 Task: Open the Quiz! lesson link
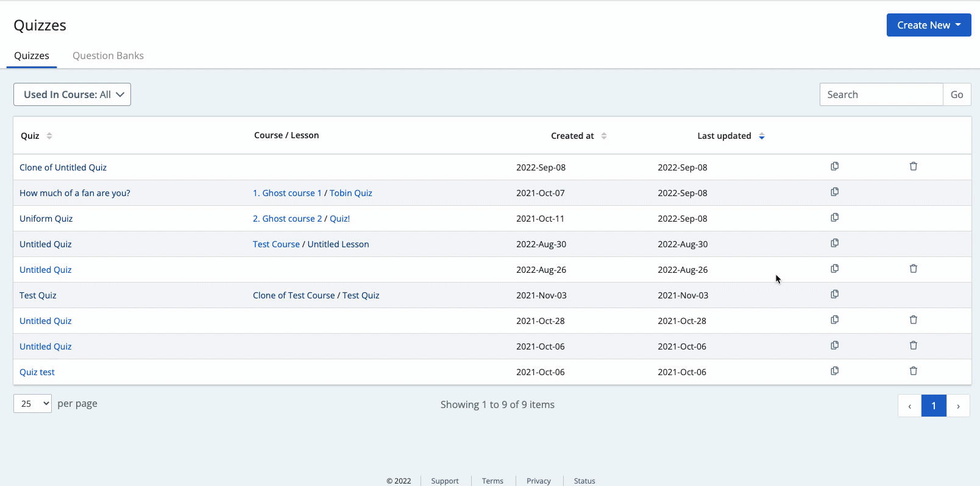(x=340, y=219)
